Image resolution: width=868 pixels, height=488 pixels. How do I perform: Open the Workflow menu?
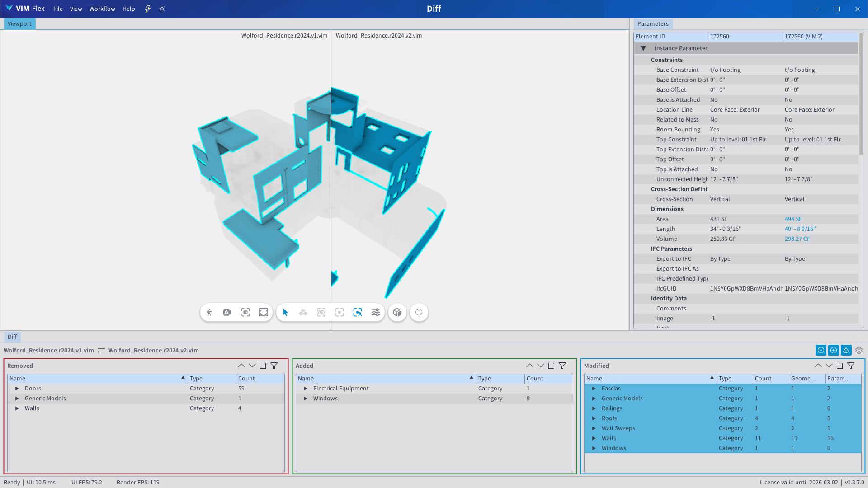102,9
